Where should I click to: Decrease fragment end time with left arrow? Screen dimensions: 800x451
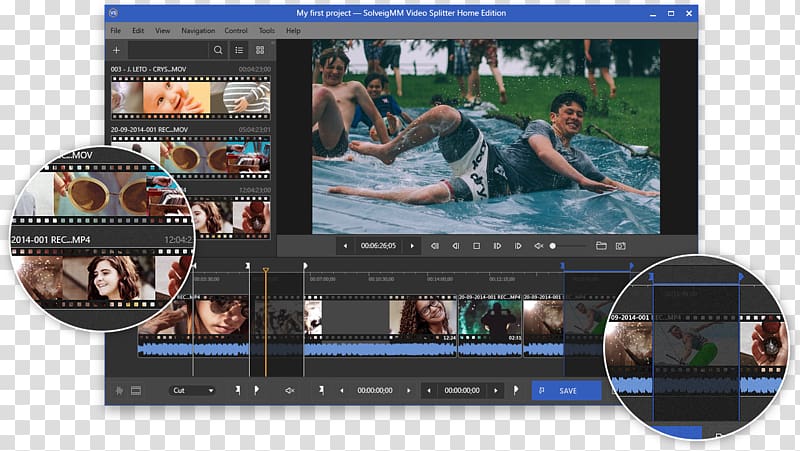[429, 390]
